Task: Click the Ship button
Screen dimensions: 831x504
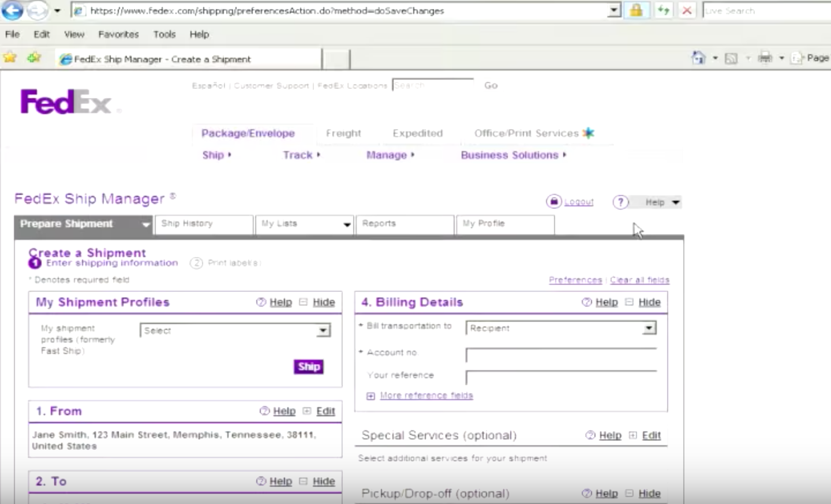Action: (x=308, y=366)
